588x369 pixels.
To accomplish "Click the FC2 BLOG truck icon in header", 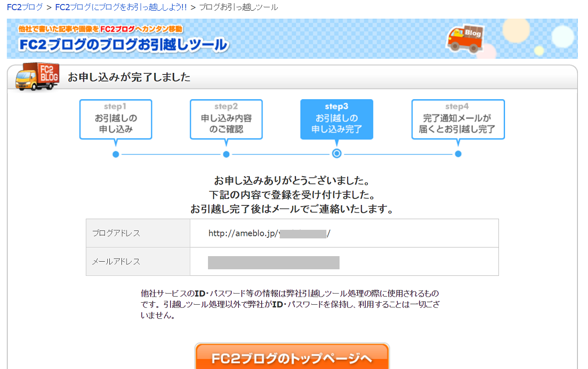I will click(37, 77).
